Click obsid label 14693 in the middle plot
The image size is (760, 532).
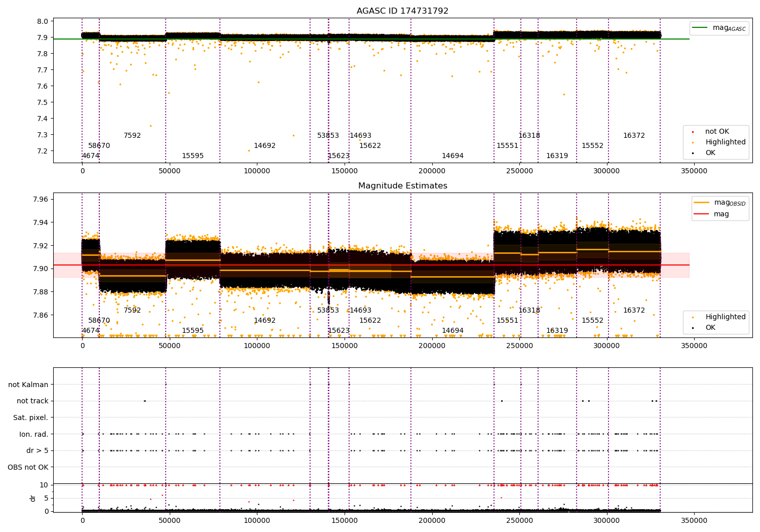point(360,311)
